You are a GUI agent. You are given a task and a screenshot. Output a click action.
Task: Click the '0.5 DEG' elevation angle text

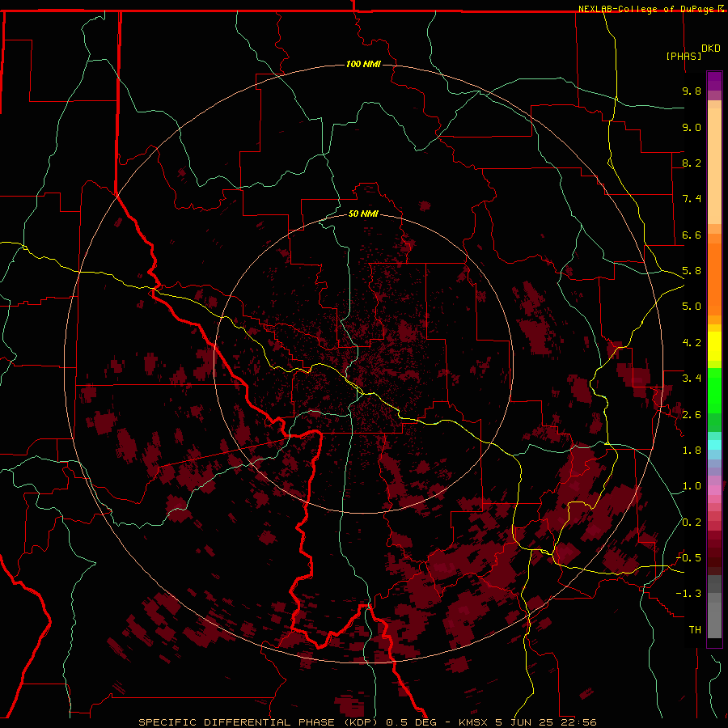point(412,722)
